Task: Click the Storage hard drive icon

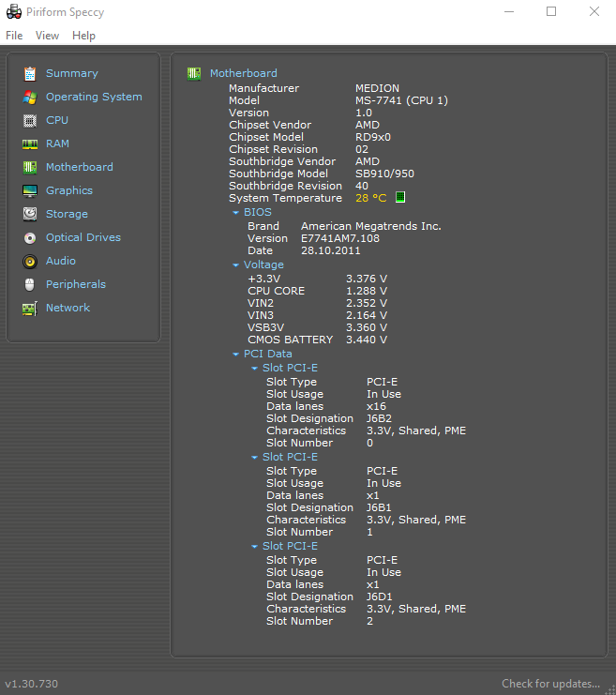Action: (x=30, y=214)
